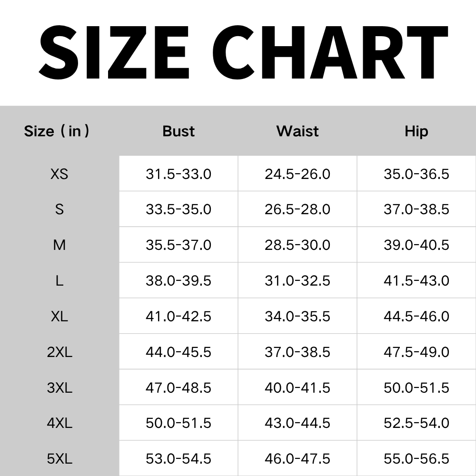Click the 5XL hip cell 55.0-56.5
The height and width of the screenshot is (476, 476).
[416, 459]
